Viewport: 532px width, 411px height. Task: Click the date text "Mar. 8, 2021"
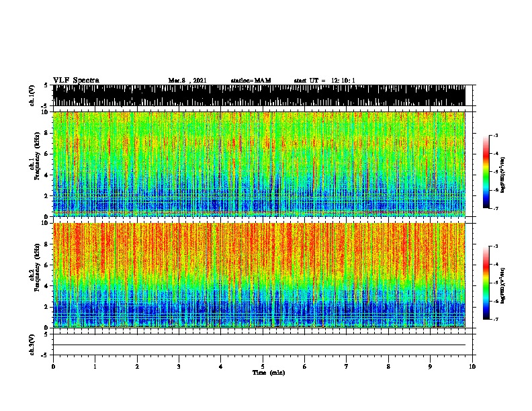187,81
